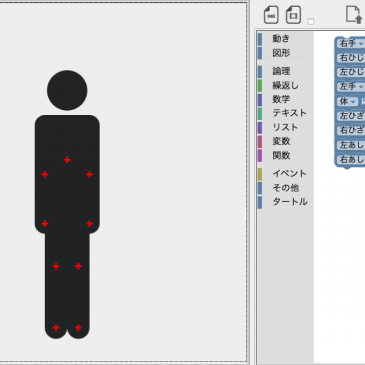
Task: Click the file icon with a frame symbol
Action: (293, 15)
